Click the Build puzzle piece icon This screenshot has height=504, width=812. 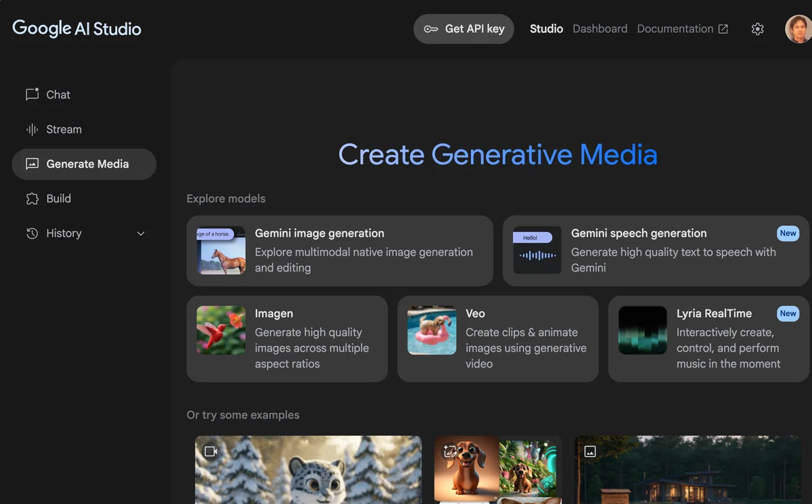point(32,198)
